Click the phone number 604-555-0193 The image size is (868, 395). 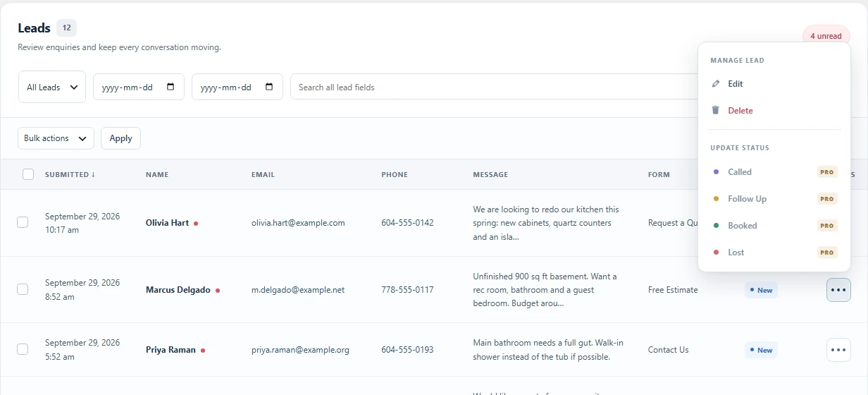(407, 350)
